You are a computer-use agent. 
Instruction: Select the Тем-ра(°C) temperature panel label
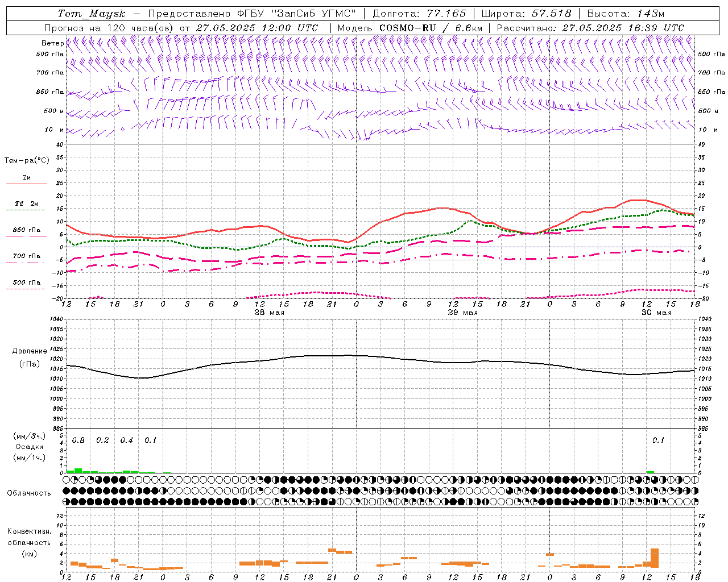pyautogui.click(x=27, y=161)
